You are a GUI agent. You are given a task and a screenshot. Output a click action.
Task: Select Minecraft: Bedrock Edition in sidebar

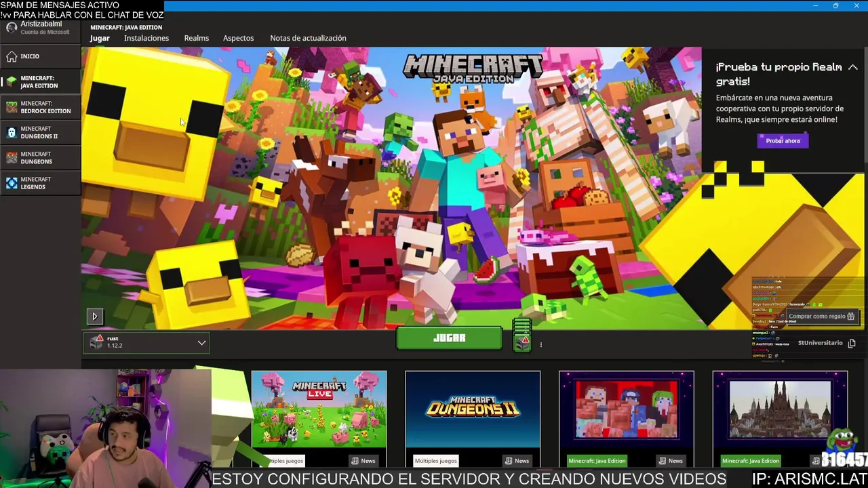tap(41, 107)
